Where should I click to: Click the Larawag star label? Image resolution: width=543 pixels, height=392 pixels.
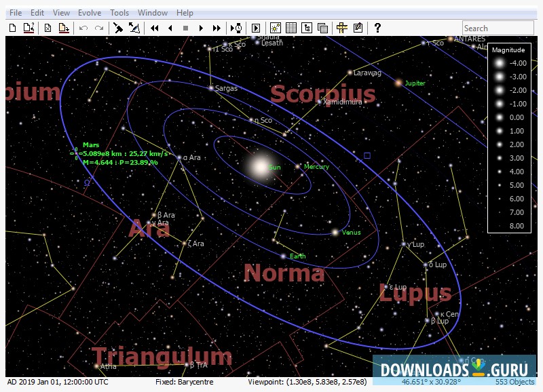pyautogui.click(x=367, y=73)
